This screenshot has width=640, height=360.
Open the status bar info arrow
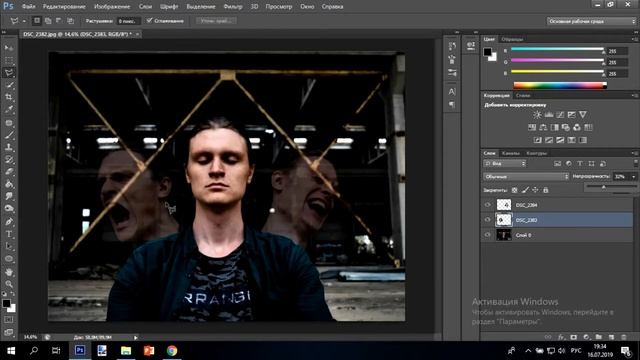pyautogui.click(x=136, y=338)
